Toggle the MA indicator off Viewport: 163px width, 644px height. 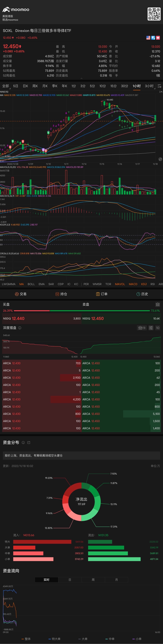[22, 284]
